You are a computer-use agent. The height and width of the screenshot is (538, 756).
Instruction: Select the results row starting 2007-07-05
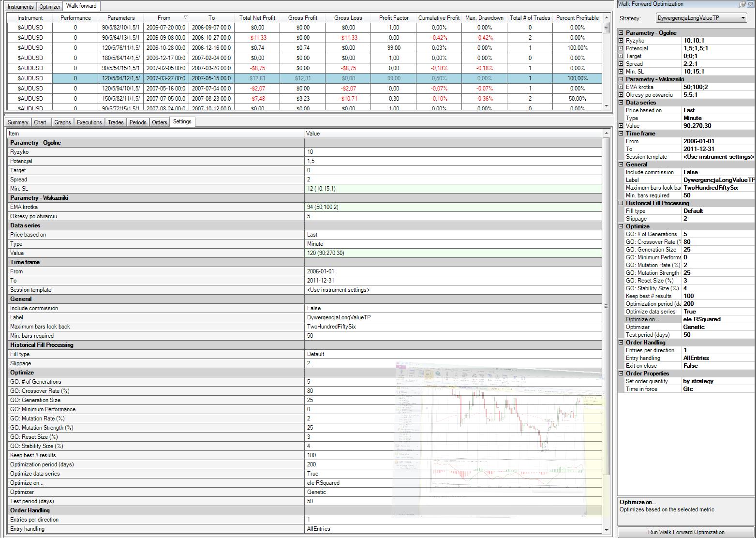[305, 99]
